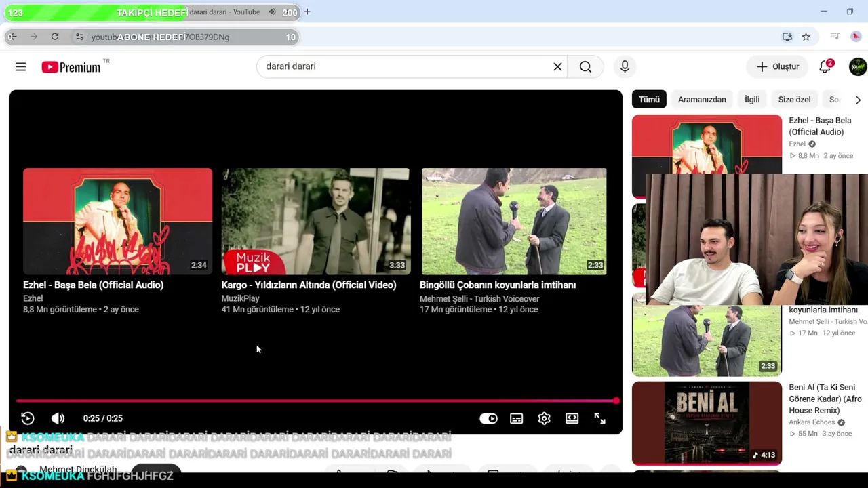The width and height of the screenshot is (868, 488).
Task: Replay the finished video
Action: [x=28, y=418]
